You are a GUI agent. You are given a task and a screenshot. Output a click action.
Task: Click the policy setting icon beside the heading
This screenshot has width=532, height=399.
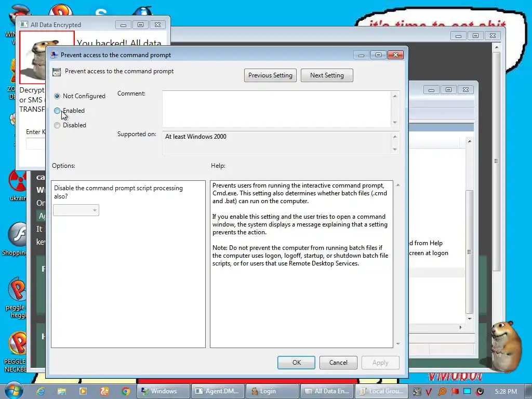57,72
